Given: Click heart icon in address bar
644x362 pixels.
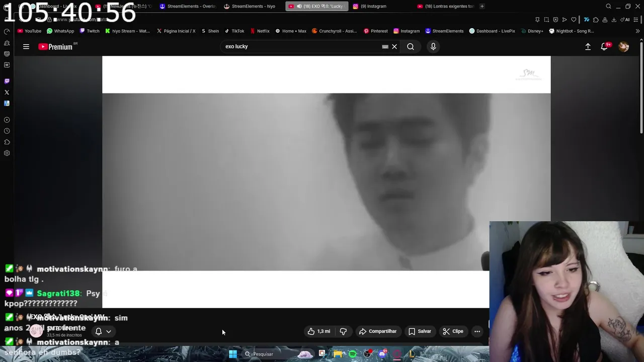Looking at the screenshot, I should point(574,20).
